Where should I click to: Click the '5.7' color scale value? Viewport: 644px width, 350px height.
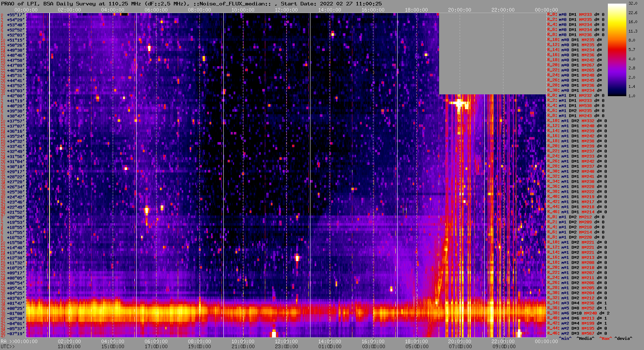pos(632,50)
